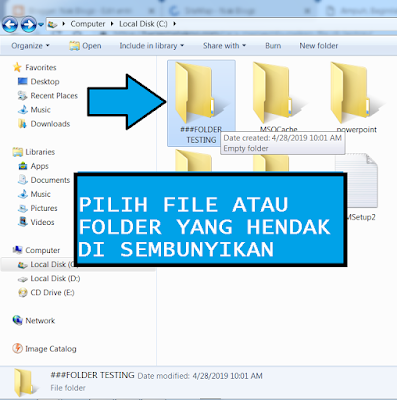Click the Videos library icon
This screenshot has width=397, height=400.
[23, 222]
